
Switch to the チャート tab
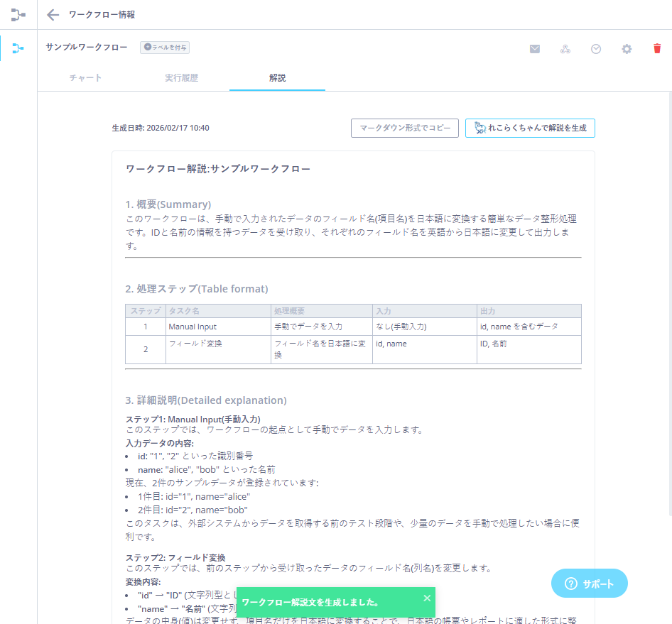85,78
